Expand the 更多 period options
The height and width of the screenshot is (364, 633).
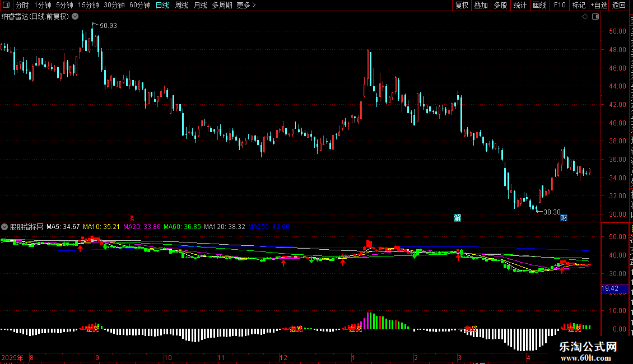(246, 5)
